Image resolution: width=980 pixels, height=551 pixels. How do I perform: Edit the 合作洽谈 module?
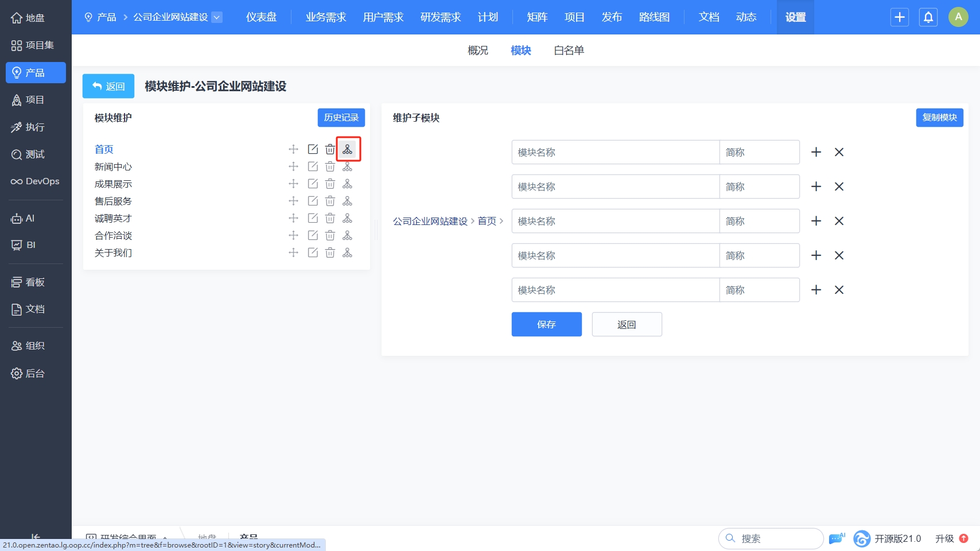point(313,235)
